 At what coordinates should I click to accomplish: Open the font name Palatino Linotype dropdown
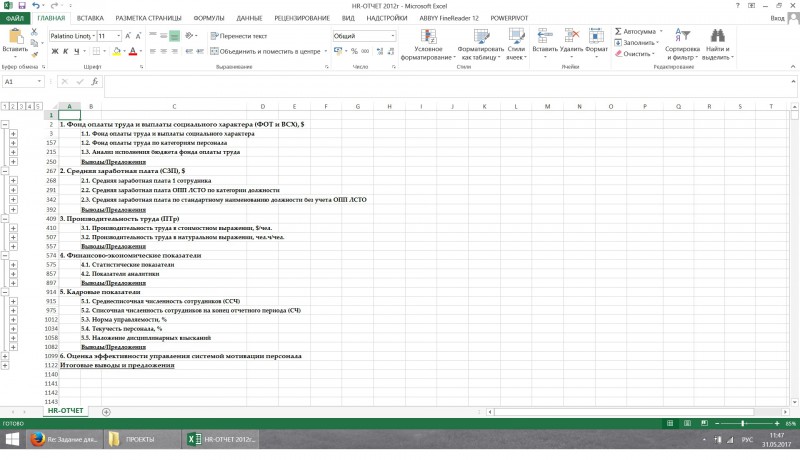tap(93, 36)
